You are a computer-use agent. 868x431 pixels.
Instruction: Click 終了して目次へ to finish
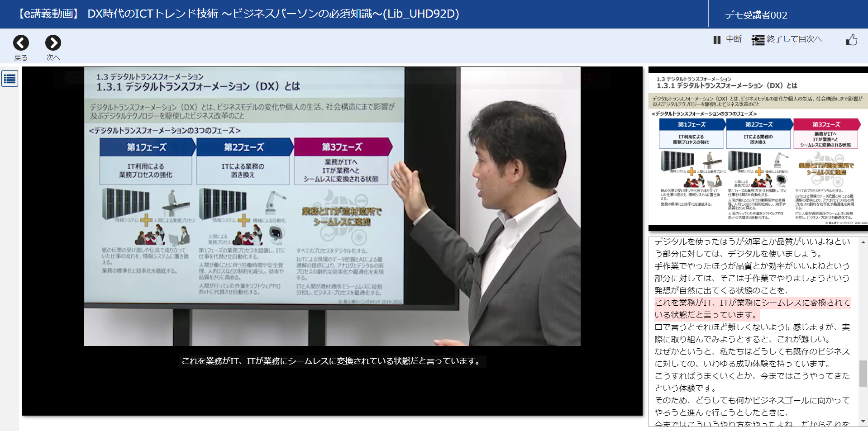point(787,39)
